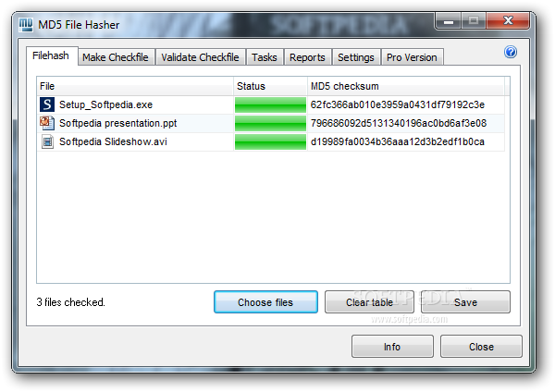Click the video icon for Softpedia Slideshow.avi
The height and width of the screenshot is (392, 555).
coord(47,141)
